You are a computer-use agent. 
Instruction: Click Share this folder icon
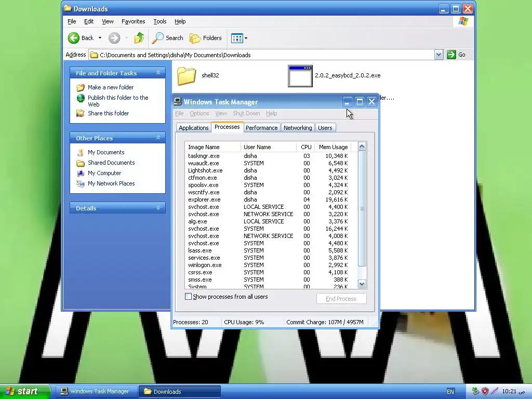point(81,113)
